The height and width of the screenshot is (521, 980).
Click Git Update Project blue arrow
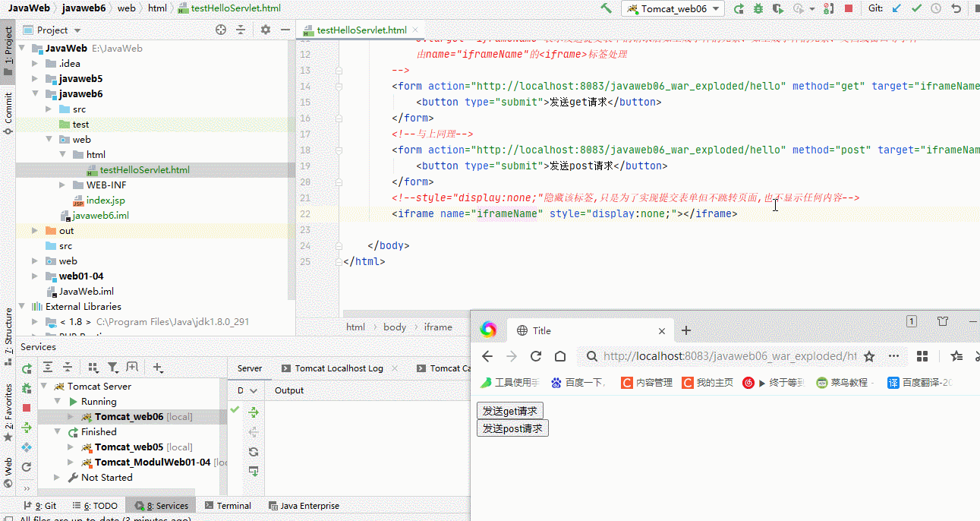click(897, 8)
